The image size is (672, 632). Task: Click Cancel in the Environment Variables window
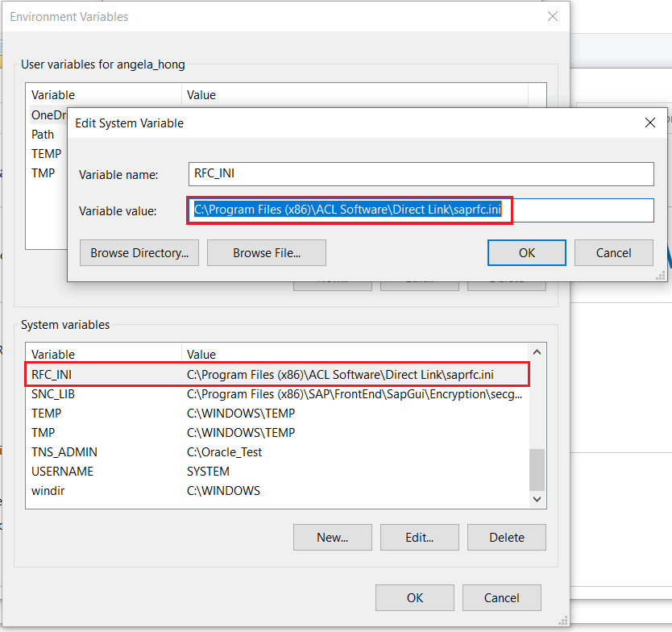pos(501,597)
